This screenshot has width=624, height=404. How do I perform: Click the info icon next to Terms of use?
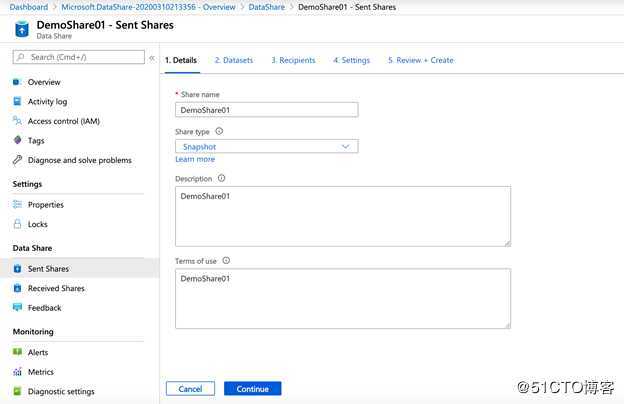pyautogui.click(x=226, y=261)
